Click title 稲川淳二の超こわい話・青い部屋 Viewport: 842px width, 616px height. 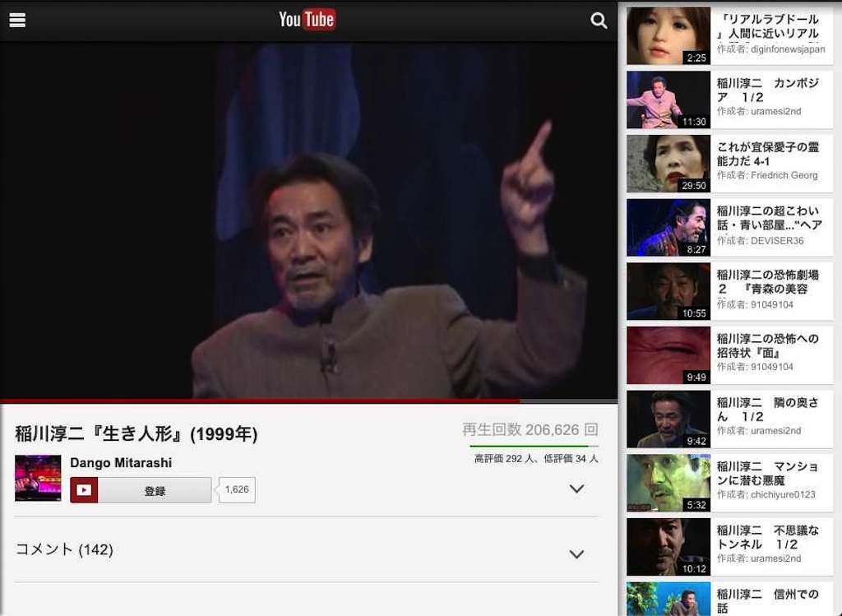point(769,218)
